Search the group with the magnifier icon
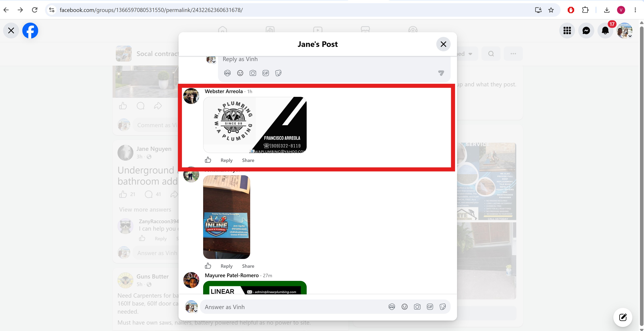 (491, 53)
